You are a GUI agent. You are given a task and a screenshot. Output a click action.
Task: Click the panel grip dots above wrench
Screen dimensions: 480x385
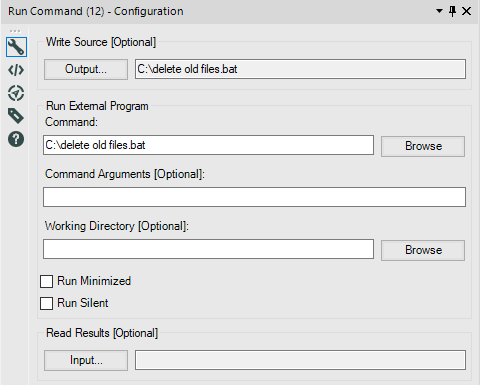click(x=15, y=31)
